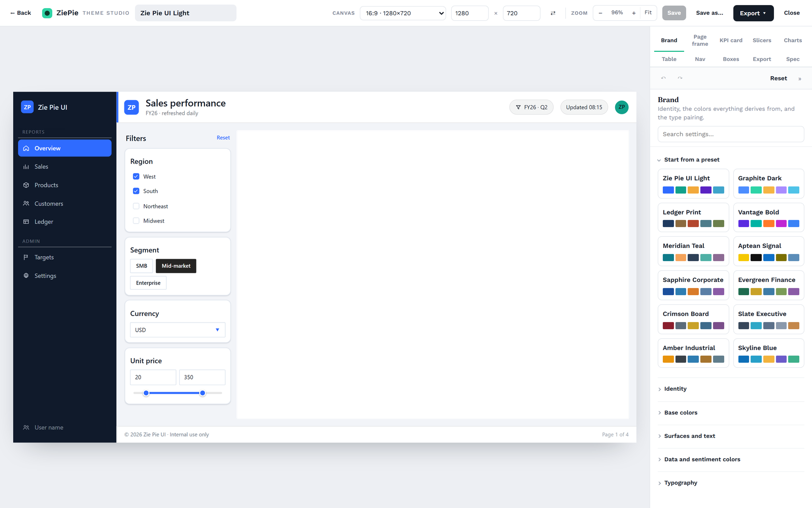Click the undo arrow icon
Viewport: 812px width, 508px height.
(x=663, y=78)
